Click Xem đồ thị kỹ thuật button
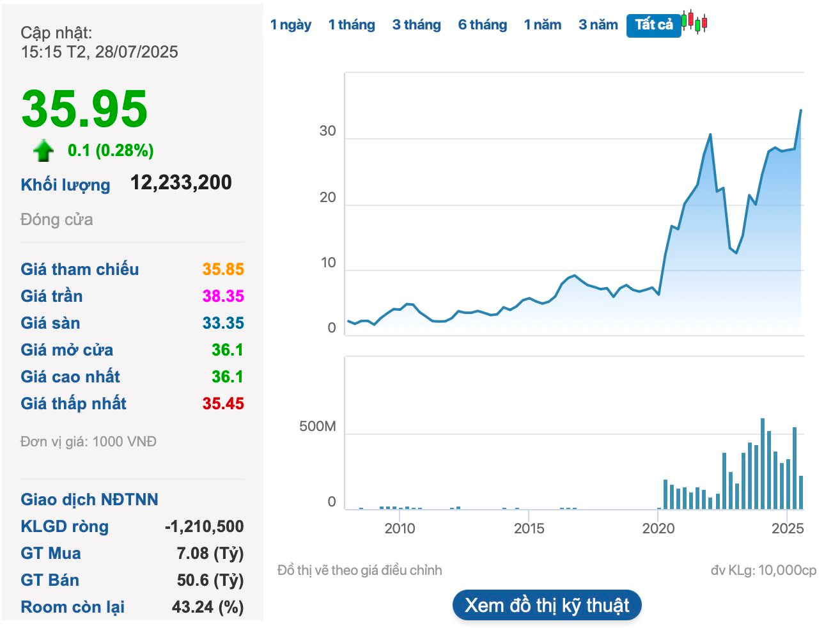The height and width of the screenshot is (628, 840). [547, 605]
